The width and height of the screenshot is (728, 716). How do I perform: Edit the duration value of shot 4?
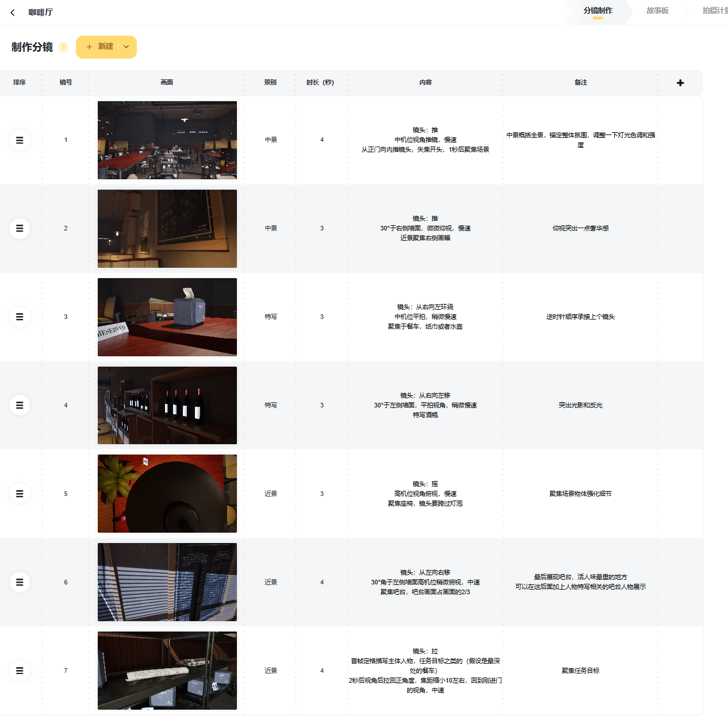pos(322,406)
